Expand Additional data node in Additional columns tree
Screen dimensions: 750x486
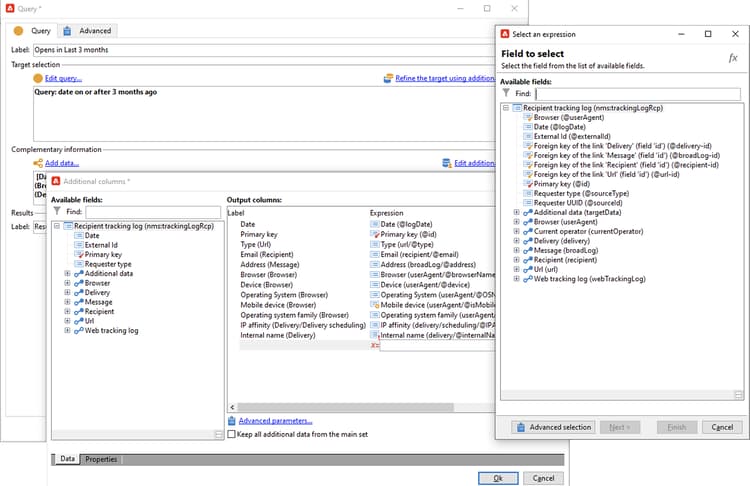[x=67, y=274]
